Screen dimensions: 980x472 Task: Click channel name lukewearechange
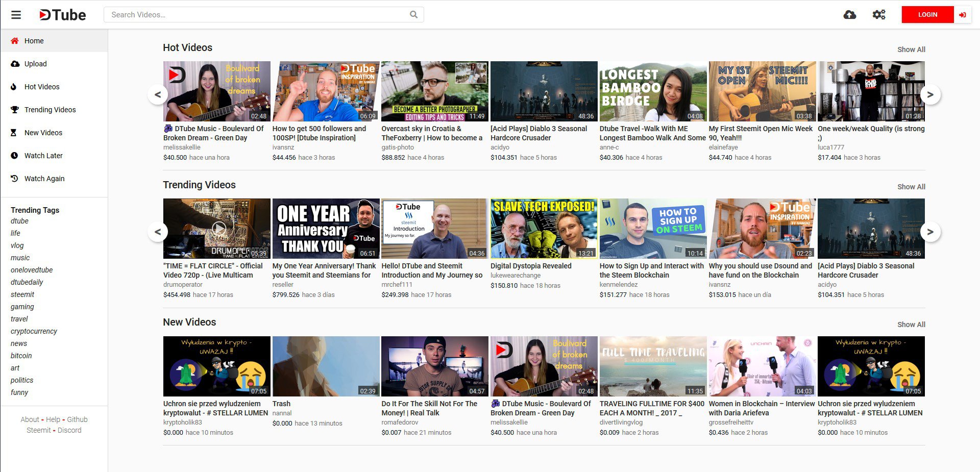pos(516,276)
